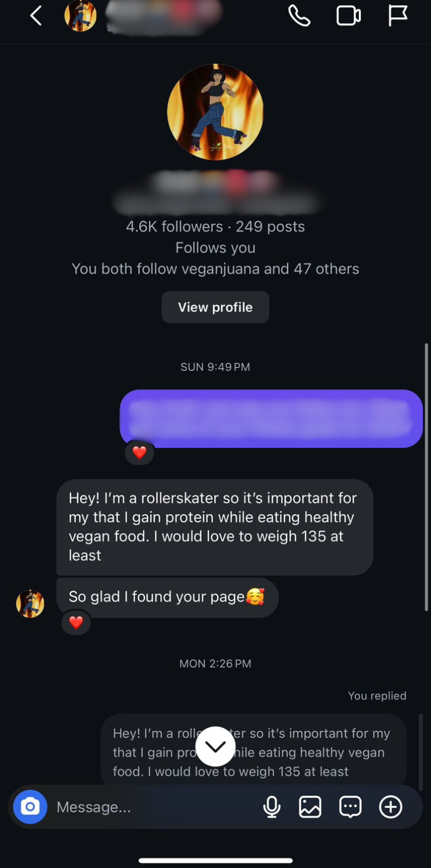Tap the small header profile avatar
The height and width of the screenshot is (868, 431).
coord(80,16)
